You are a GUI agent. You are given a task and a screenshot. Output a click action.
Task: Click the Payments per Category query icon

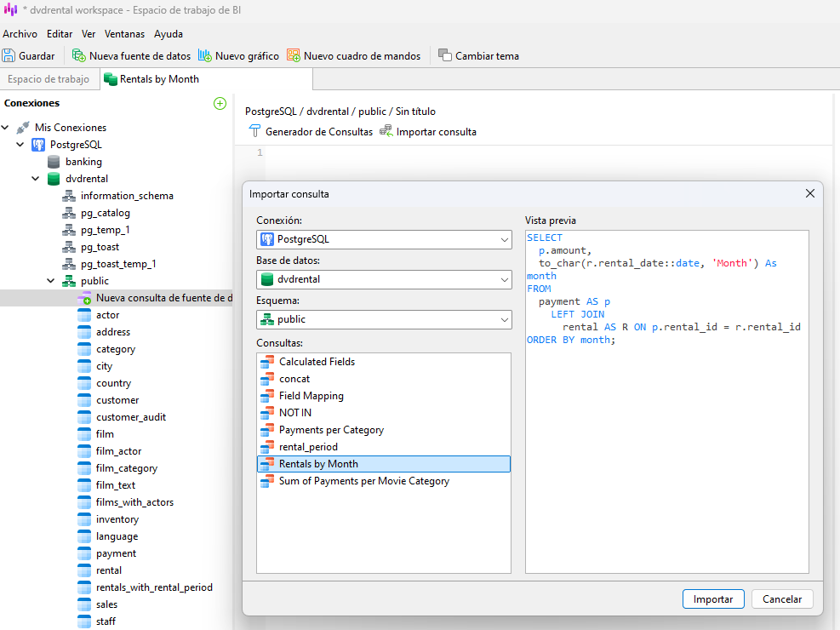coord(267,430)
